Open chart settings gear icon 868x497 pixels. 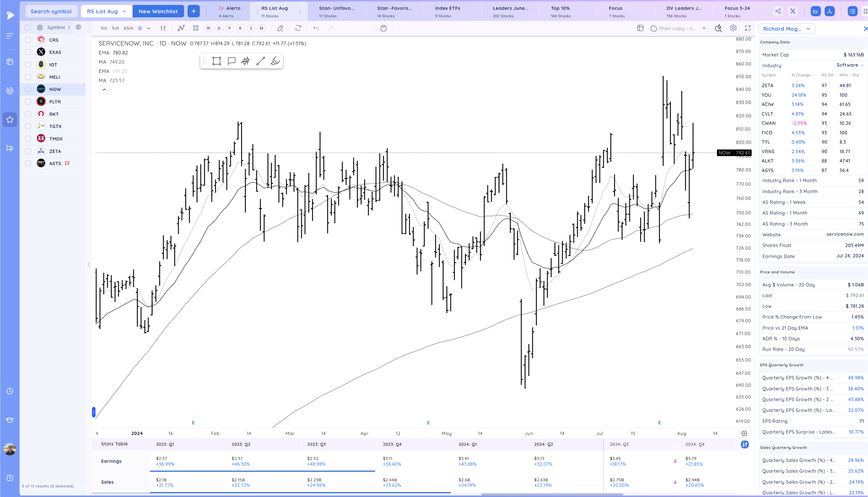(x=733, y=28)
